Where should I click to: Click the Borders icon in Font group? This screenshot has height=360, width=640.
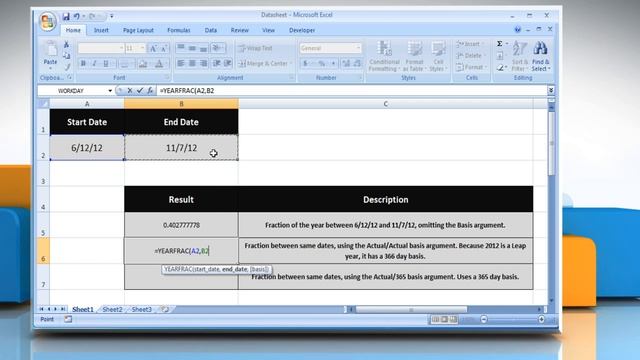tap(124, 64)
